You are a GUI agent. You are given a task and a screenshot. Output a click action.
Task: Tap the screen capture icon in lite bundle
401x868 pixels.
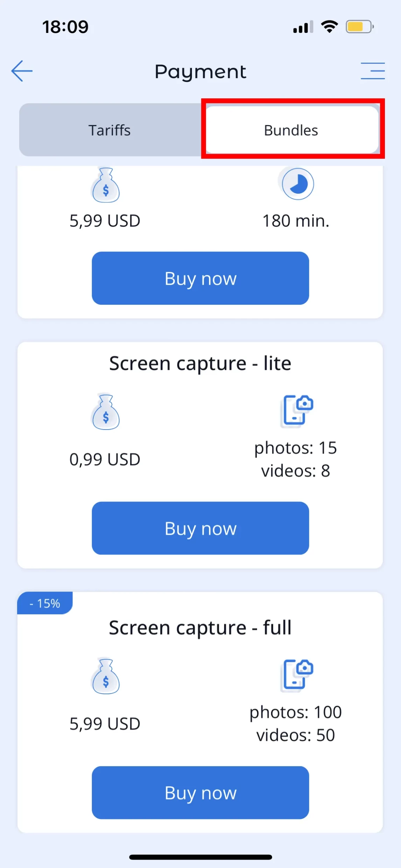point(297,410)
